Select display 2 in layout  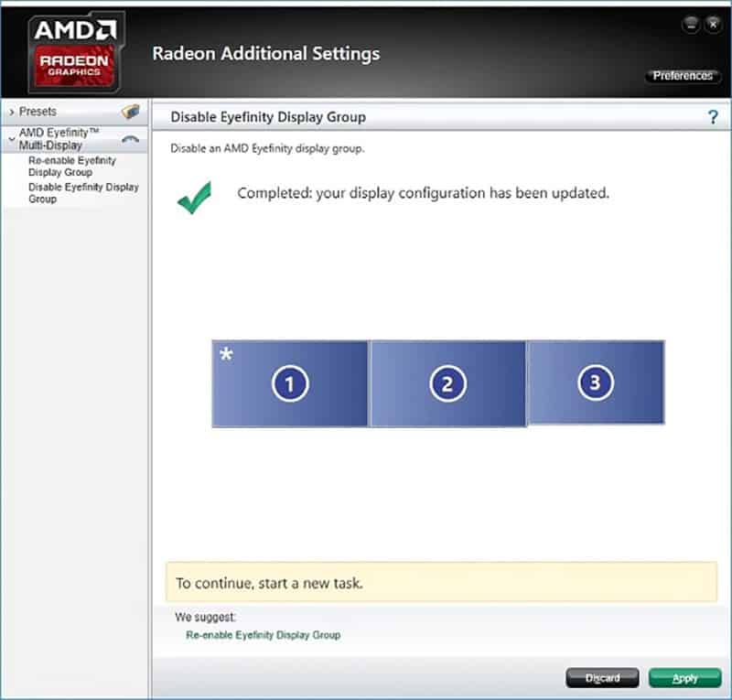click(447, 383)
